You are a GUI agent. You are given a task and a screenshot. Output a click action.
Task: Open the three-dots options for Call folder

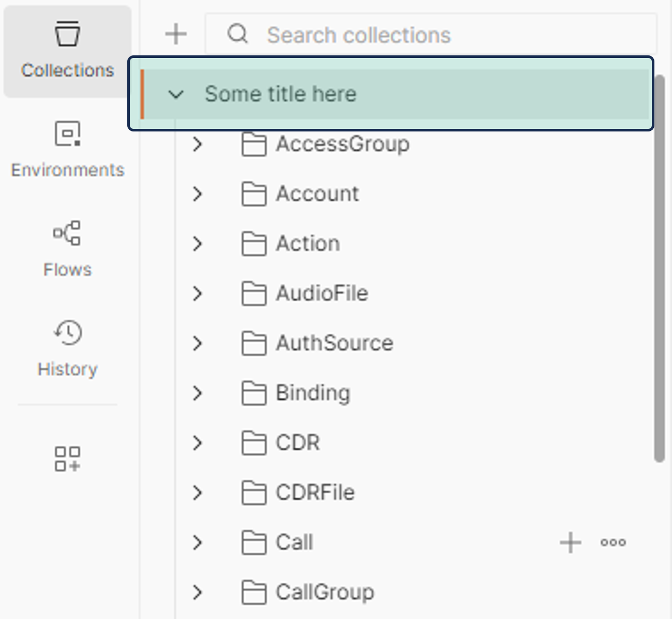click(x=613, y=542)
